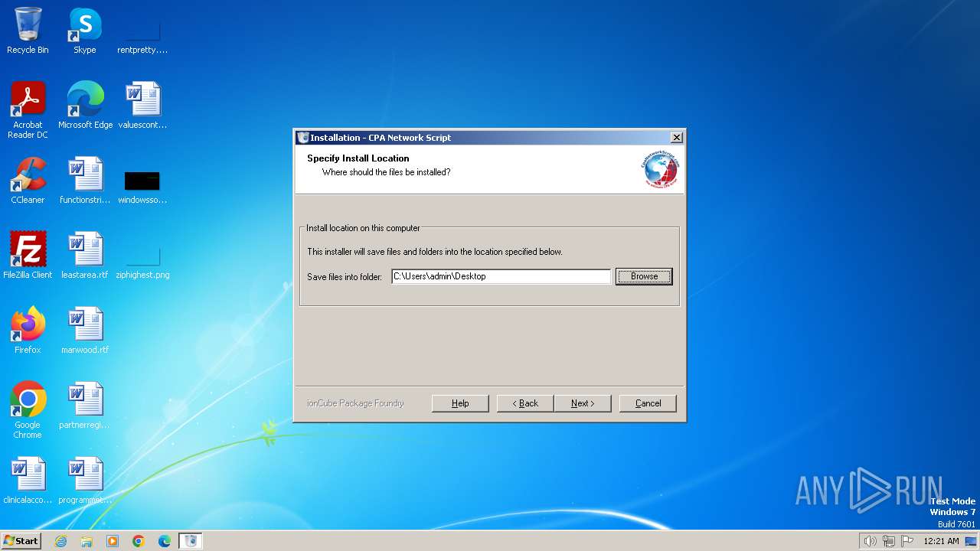This screenshot has width=980, height=551.
Task: Open the volume tray icon
Action: [870, 541]
